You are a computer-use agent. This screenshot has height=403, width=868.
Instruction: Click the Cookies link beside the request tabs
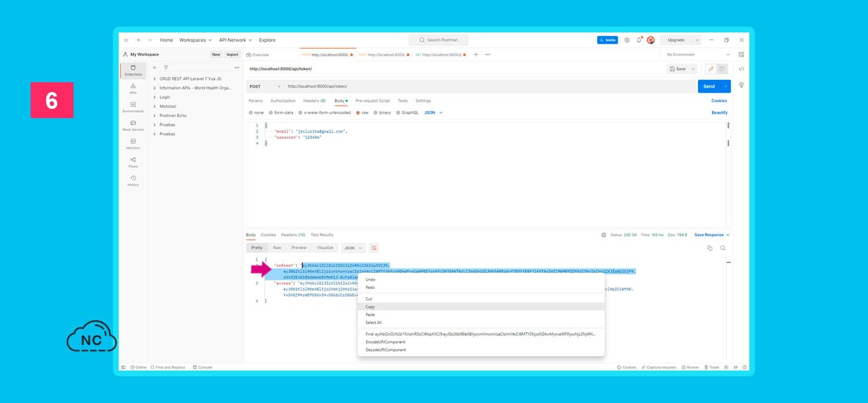719,101
